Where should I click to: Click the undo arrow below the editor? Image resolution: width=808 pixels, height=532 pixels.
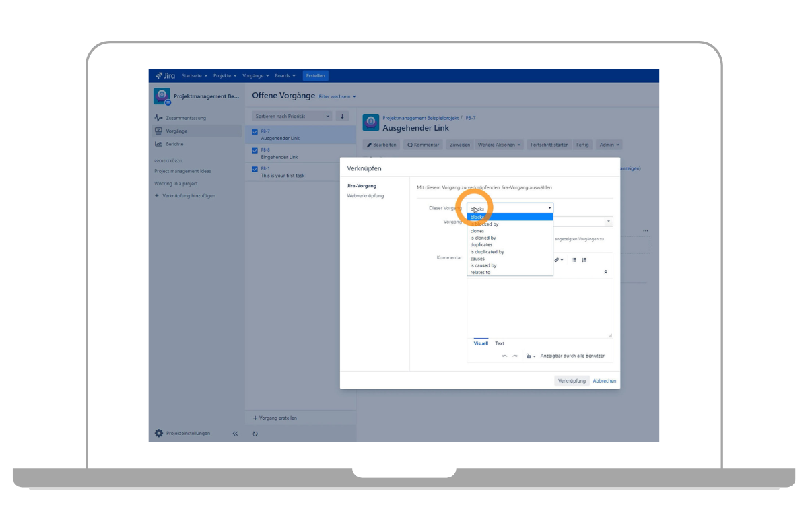tap(504, 356)
